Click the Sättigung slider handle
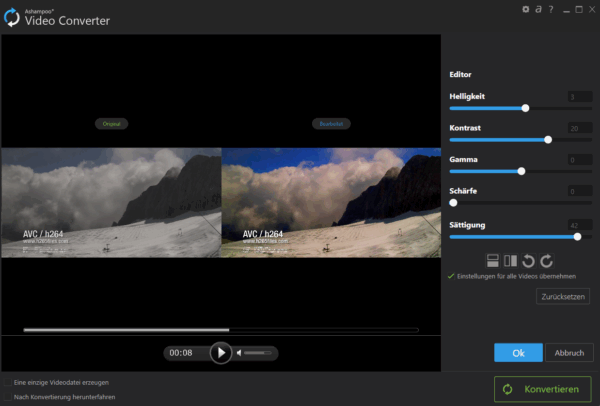This screenshot has height=406, width=600. tap(578, 236)
